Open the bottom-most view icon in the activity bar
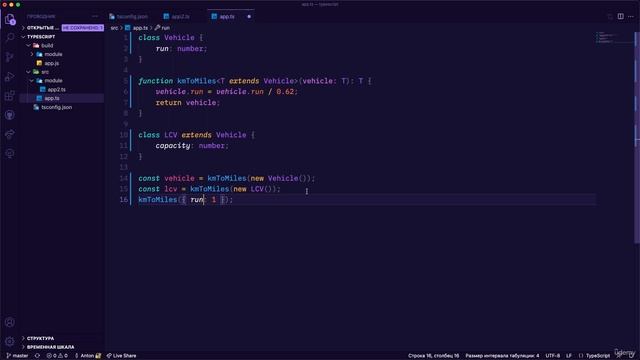Viewport: 640px width, 360px height. click(10, 153)
